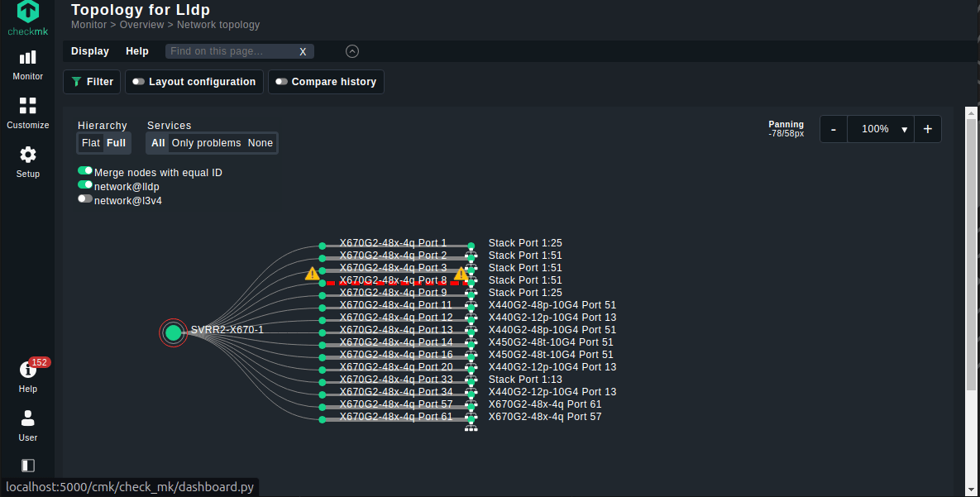Show Only problems services
The image size is (980, 497).
(x=206, y=143)
